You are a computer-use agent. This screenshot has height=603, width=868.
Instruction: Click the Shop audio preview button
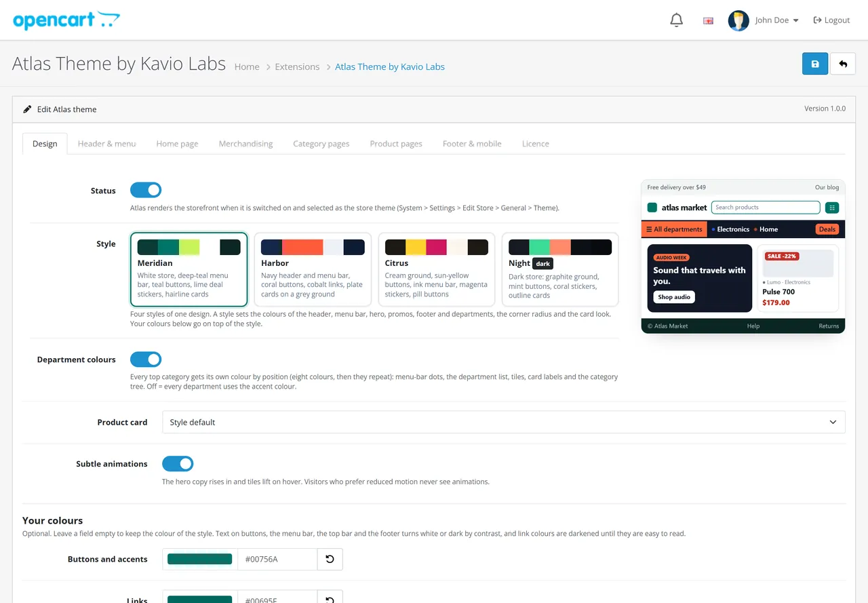click(674, 297)
